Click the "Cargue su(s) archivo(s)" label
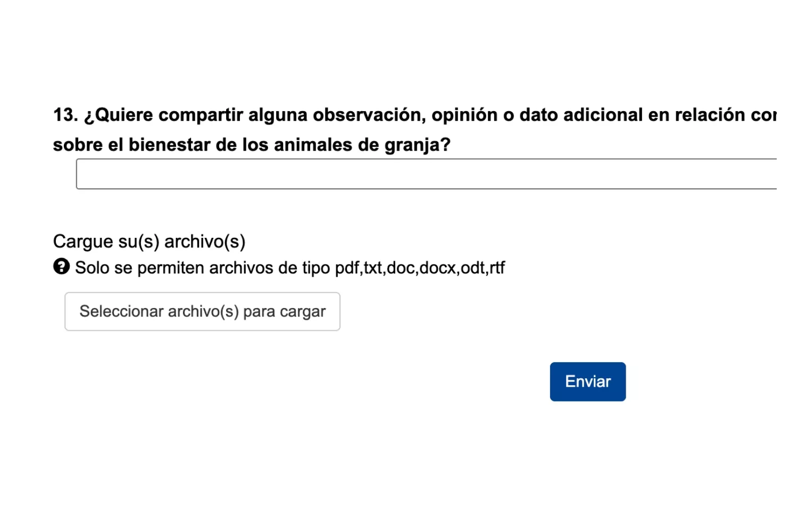798x532 pixels. click(x=149, y=242)
